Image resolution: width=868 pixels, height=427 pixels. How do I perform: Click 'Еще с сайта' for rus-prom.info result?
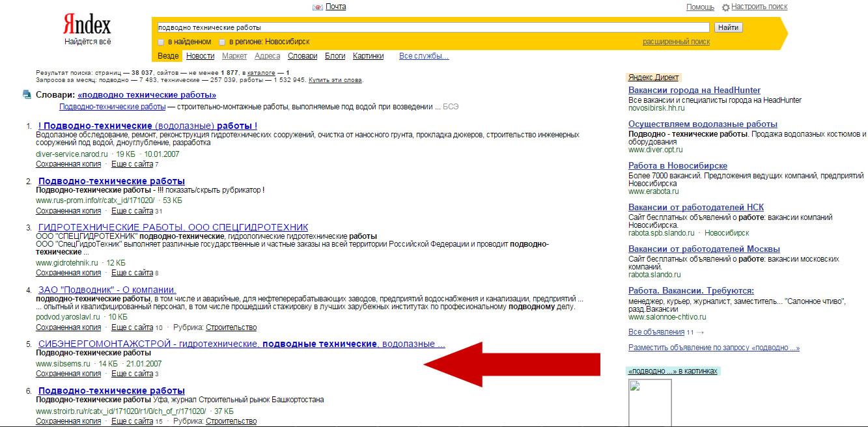pyautogui.click(x=132, y=211)
